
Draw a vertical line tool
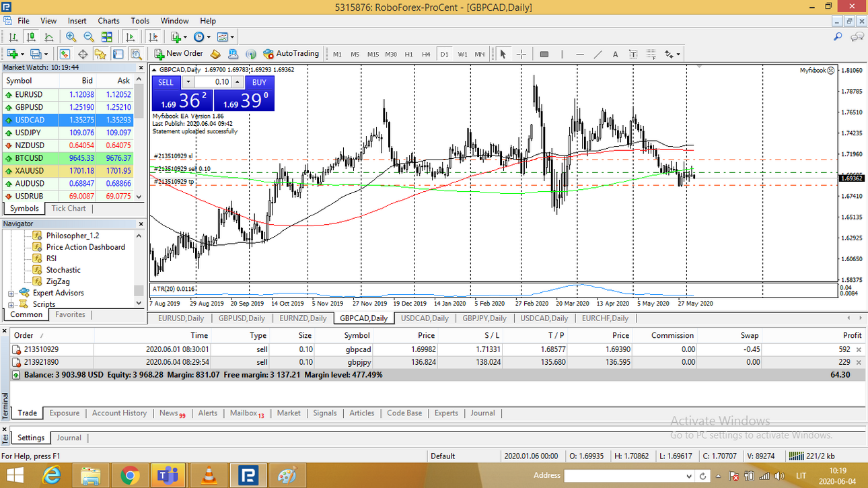(x=562, y=54)
